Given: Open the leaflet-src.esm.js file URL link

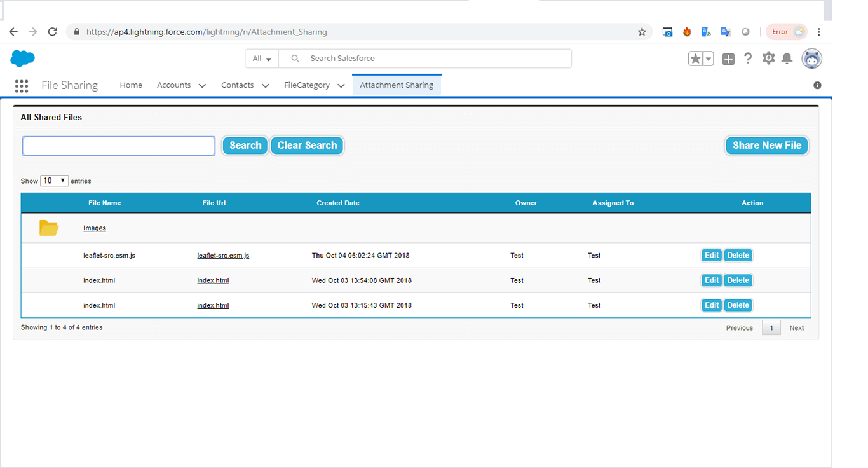Looking at the screenshot, I should point(223,256).
